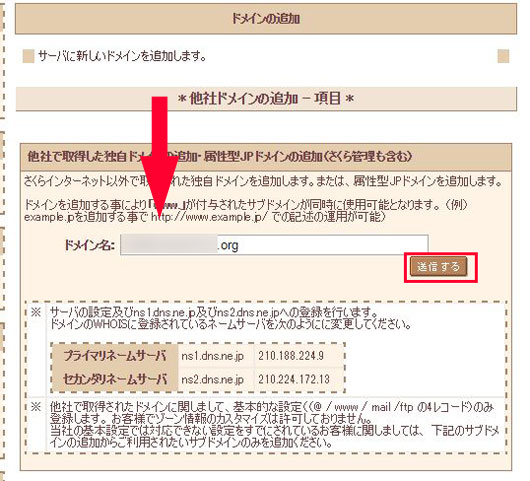This screenshot has height=481, width=530.
Task: Click the tan square icon at right edge
Action: click(503, 56)
